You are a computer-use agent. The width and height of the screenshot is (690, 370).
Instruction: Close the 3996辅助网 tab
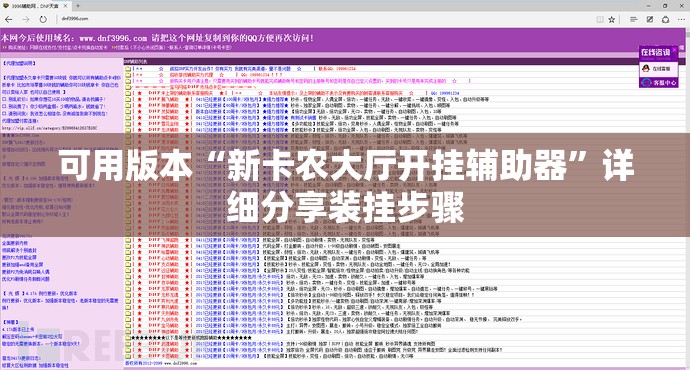[65, 6]
